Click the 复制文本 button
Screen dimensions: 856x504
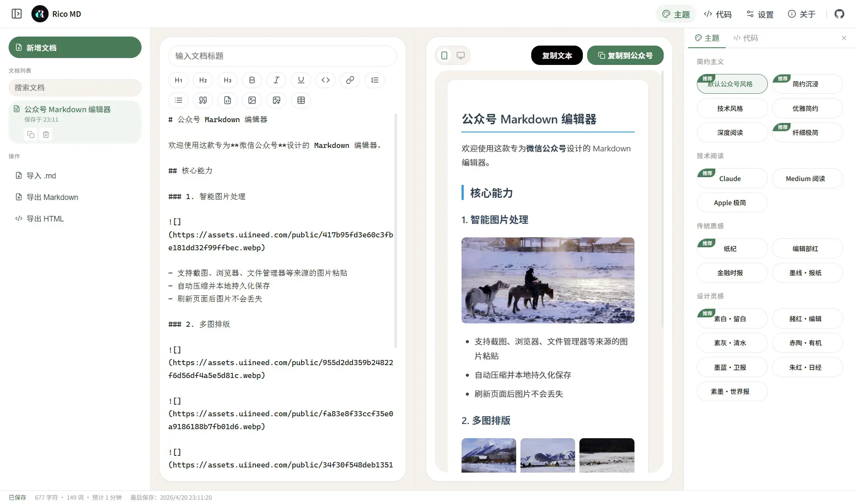557,55
